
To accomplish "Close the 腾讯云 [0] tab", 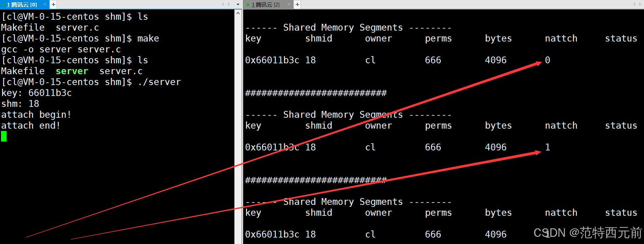I will (45, 4).
